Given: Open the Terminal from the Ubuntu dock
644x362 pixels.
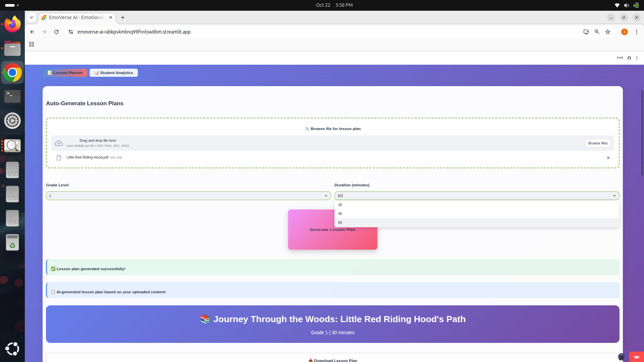Looking at the screenshot, I should pyautogui.click(x=12, y=96).
